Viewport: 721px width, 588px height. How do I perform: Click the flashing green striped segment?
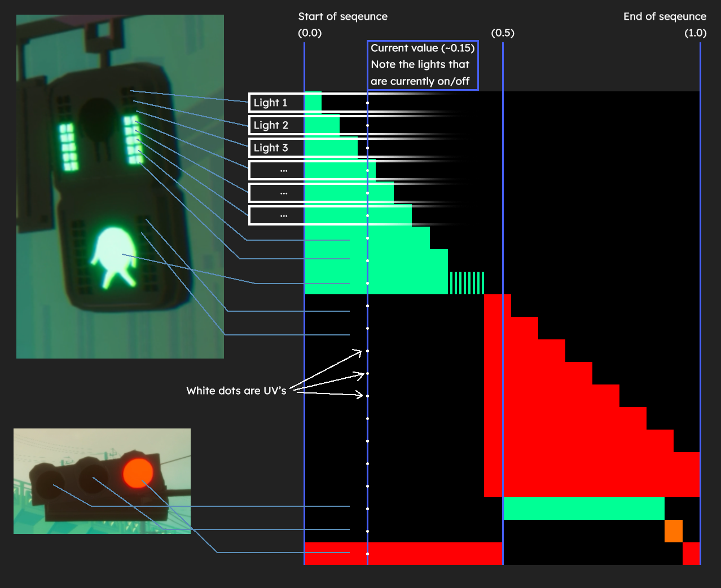point(467,283)
